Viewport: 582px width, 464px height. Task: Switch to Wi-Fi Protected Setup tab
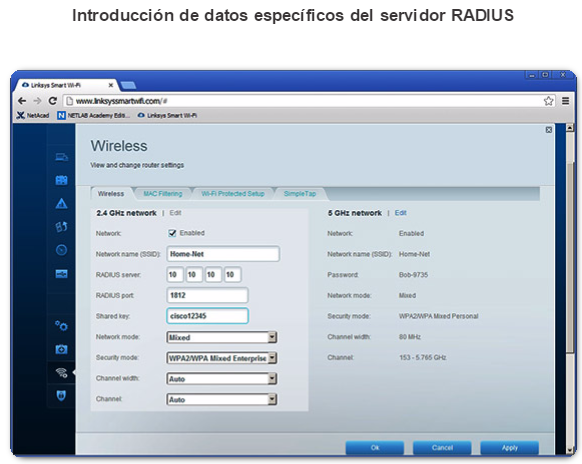pos(233,194)
